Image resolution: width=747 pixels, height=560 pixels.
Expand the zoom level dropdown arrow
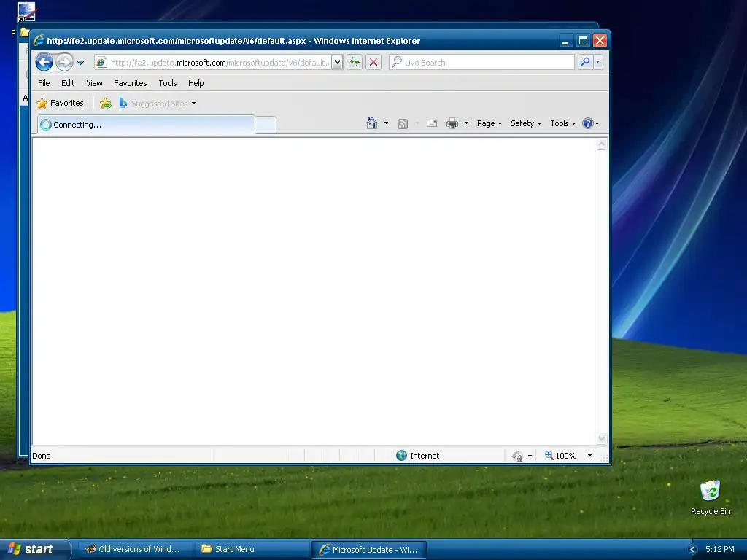[589, 456]
